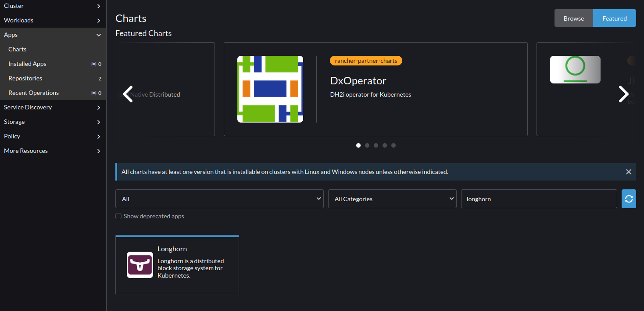
Task: Open Repositories in the sidebar
Action: click(53, 79)
